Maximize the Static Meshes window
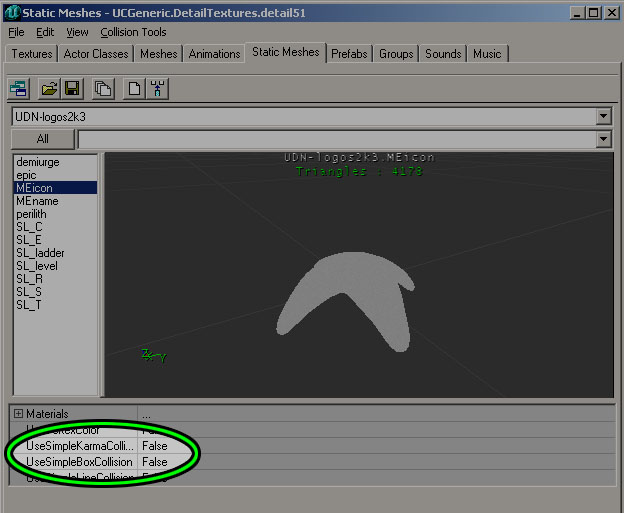Viewport: 624px width, 513px height. [594, 13]
